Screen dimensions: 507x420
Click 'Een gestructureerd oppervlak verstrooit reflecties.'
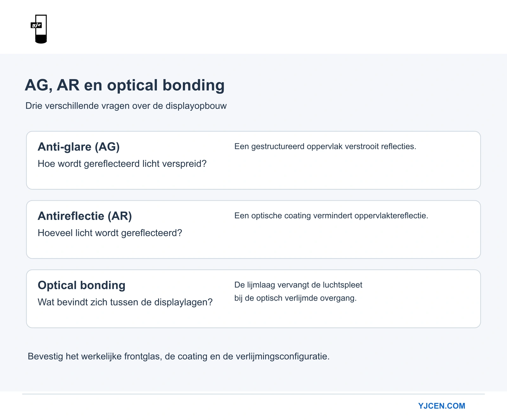click(325, 146)
